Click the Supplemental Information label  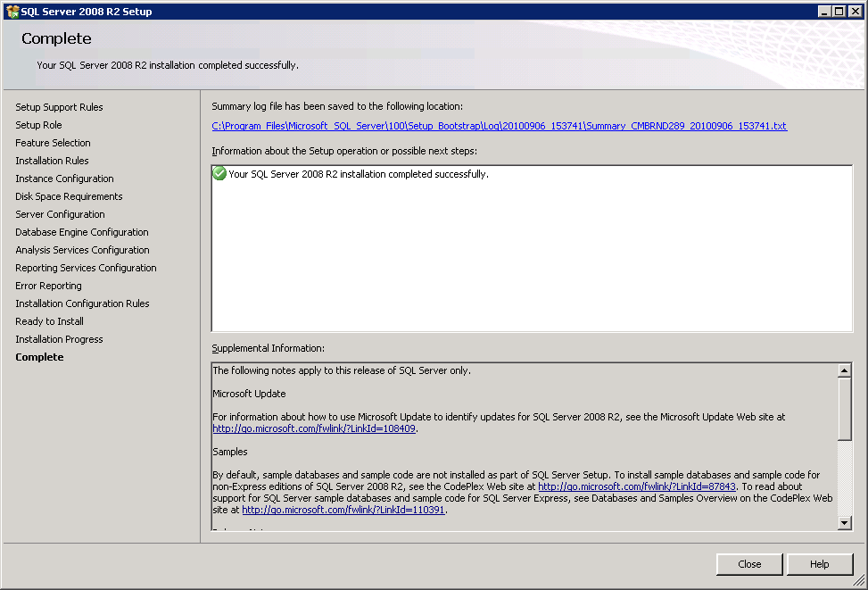pos(268,348)
